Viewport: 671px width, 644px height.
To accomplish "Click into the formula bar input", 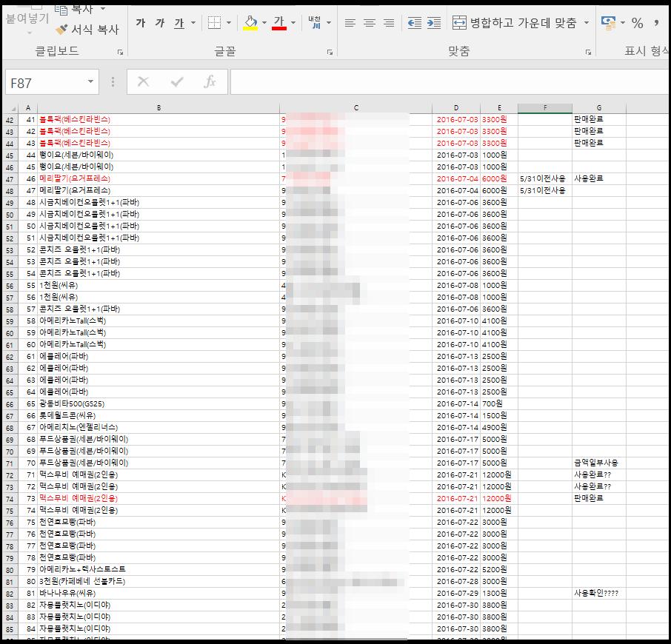I will (444, 82).
